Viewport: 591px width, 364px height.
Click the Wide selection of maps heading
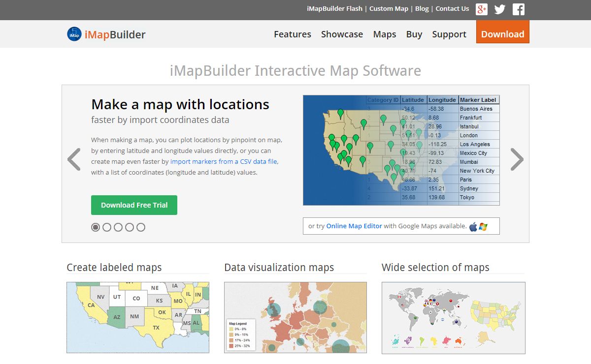coord(435,268)
